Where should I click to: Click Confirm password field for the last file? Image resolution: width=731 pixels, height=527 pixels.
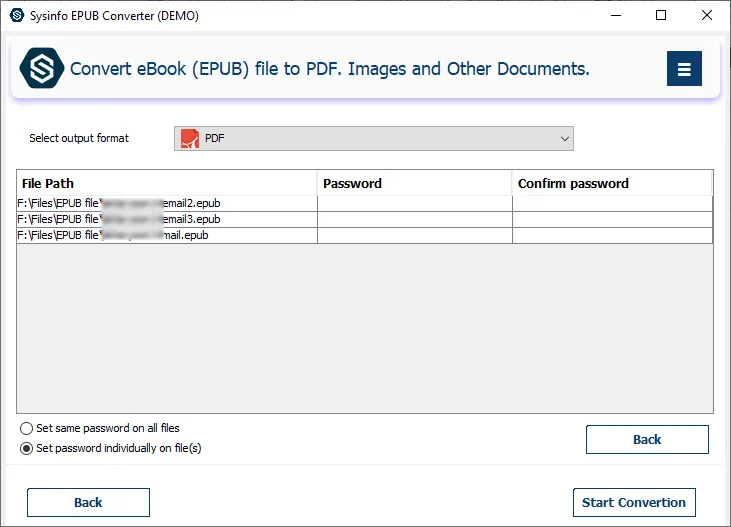coord(611,235)
